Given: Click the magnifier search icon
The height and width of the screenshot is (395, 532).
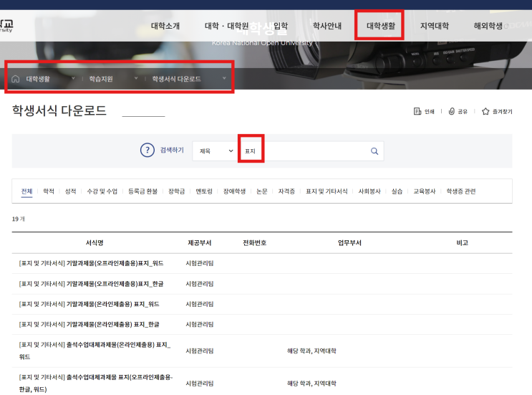Looking at the screenshot, I should tap(374, 151).
